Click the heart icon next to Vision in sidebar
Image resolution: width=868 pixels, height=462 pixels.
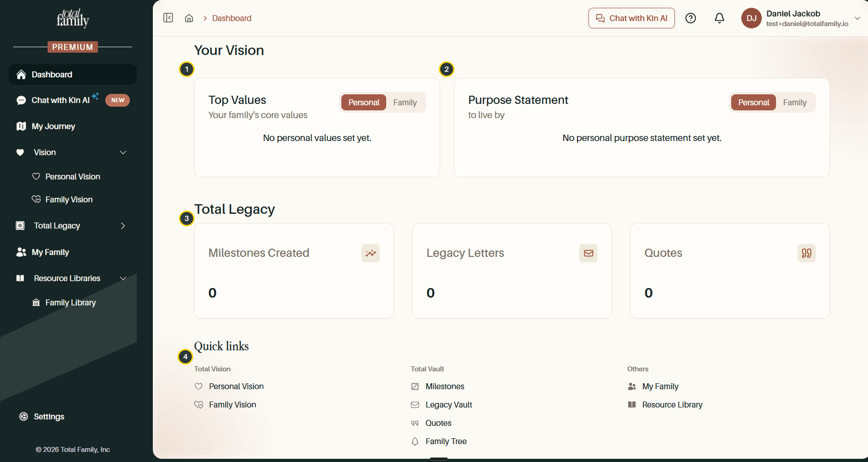coord(20,152)
